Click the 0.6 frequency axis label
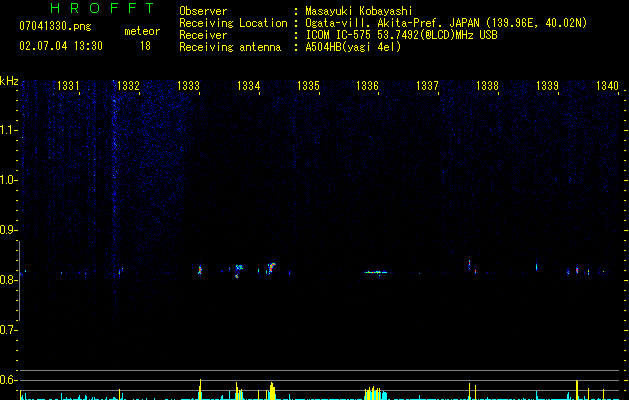The image size is (629, 400). pyautogui.click(x=8, y=380)
